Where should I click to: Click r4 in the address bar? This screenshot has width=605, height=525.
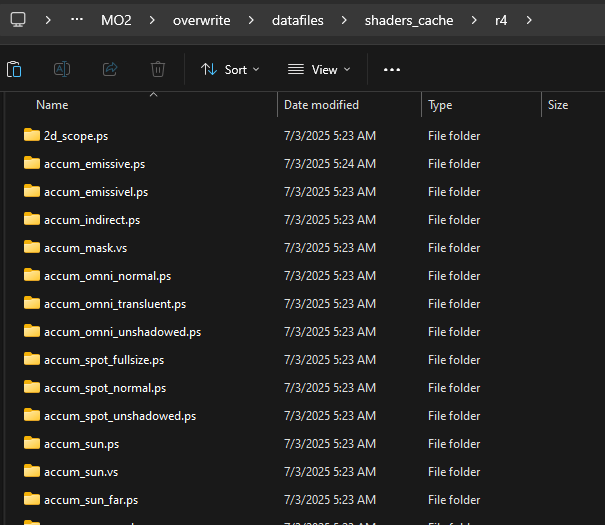[501, 20]
